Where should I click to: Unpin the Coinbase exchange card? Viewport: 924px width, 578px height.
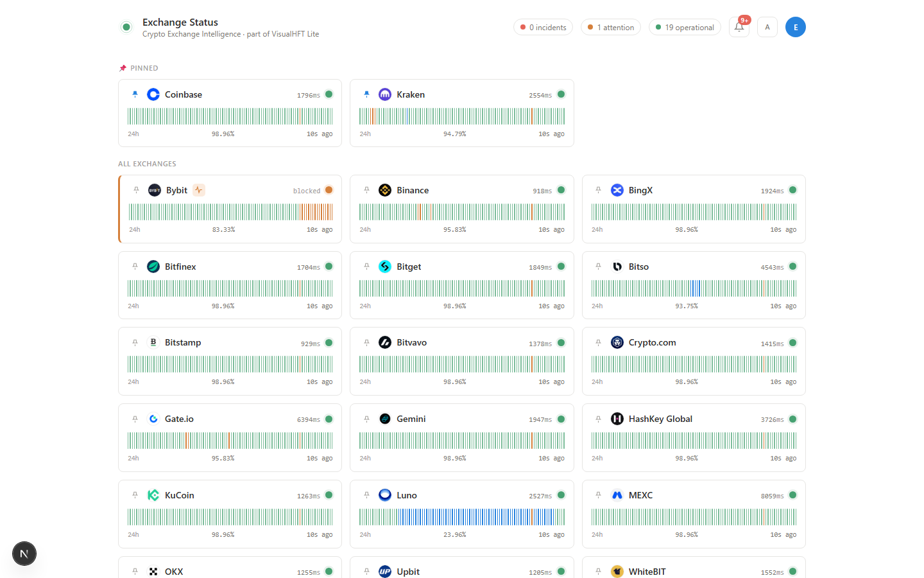click(135, 94)
